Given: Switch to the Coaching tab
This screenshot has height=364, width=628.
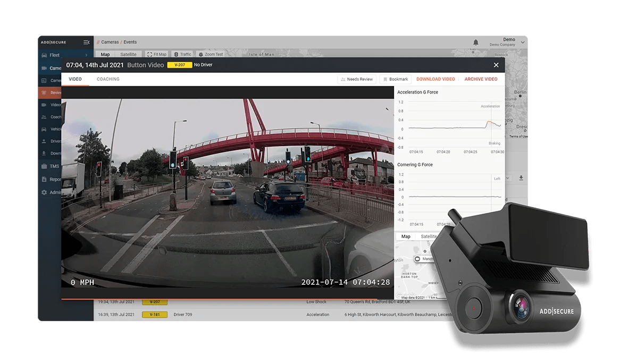Looking at the screenshot, I should tap(108, 79).
